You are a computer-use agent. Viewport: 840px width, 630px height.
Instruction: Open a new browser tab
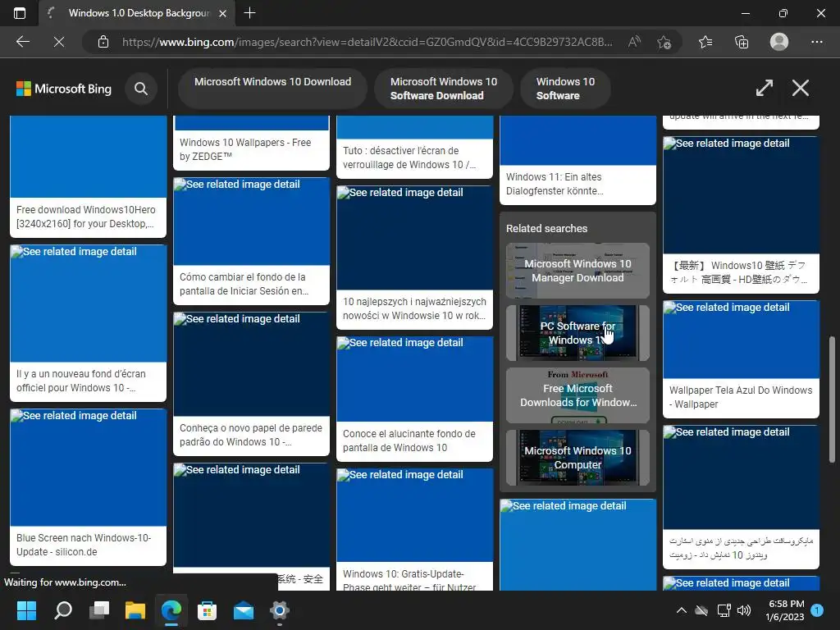[x=249, y=13]
